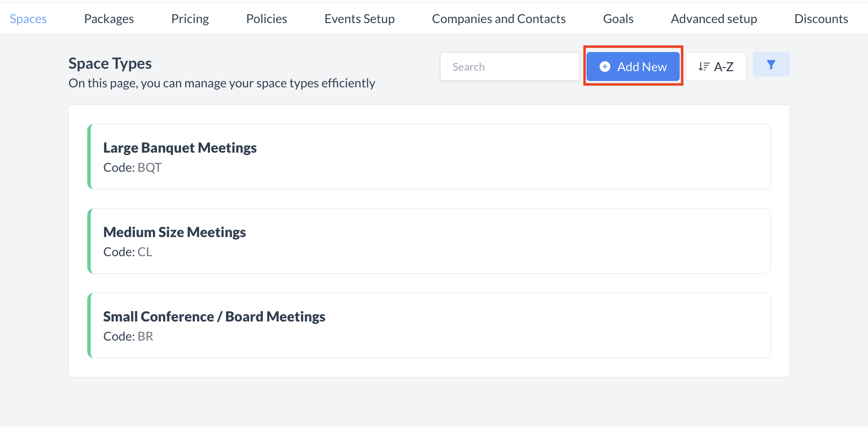The width and height of the screenshot is (868, 427).
Task: Open Companies and Contacts tab
Action: pyautogui.click(x=499, y=19)
